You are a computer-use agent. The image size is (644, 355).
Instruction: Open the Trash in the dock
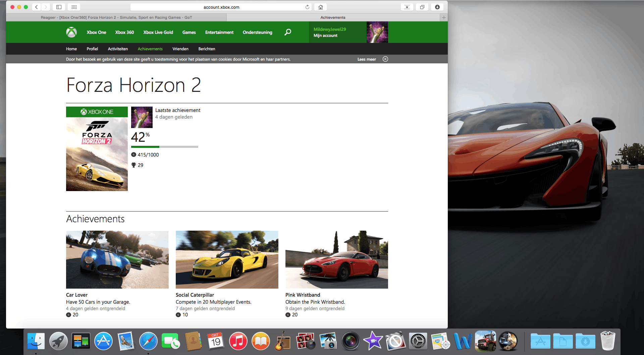click(607, 341)
